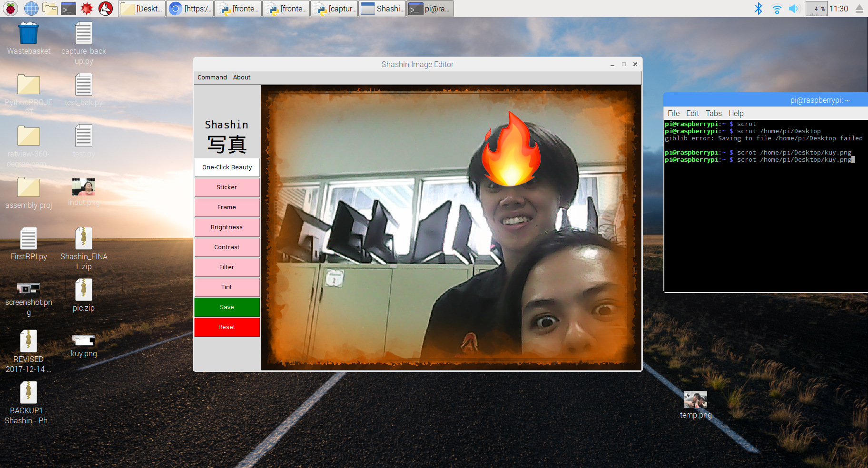Click the Contrast button
The width and height of the screenshot is (868, 468).
tap(227, 247)
